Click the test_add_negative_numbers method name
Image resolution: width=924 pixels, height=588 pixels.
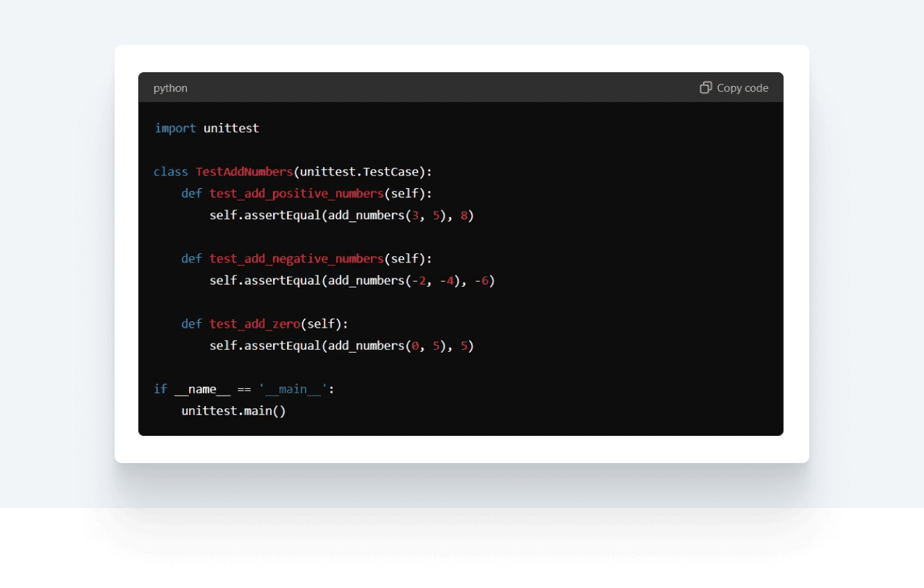tap(297, 258)
